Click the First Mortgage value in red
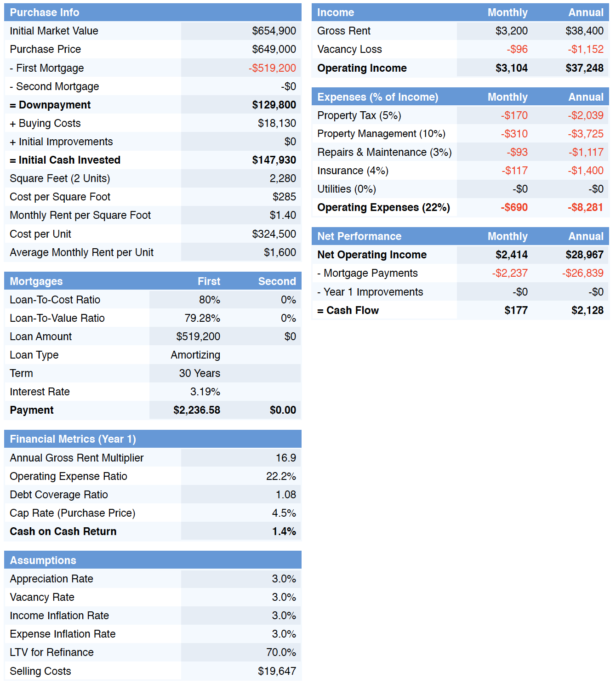The image size is (616, 684). click(272, 68)
